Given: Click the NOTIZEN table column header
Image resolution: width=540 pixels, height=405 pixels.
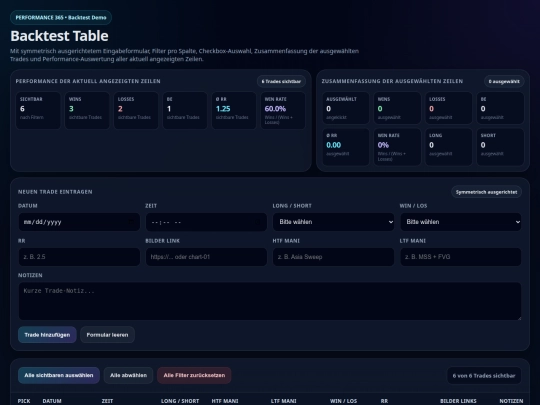Looking at the screenshot, I should 511,401.
